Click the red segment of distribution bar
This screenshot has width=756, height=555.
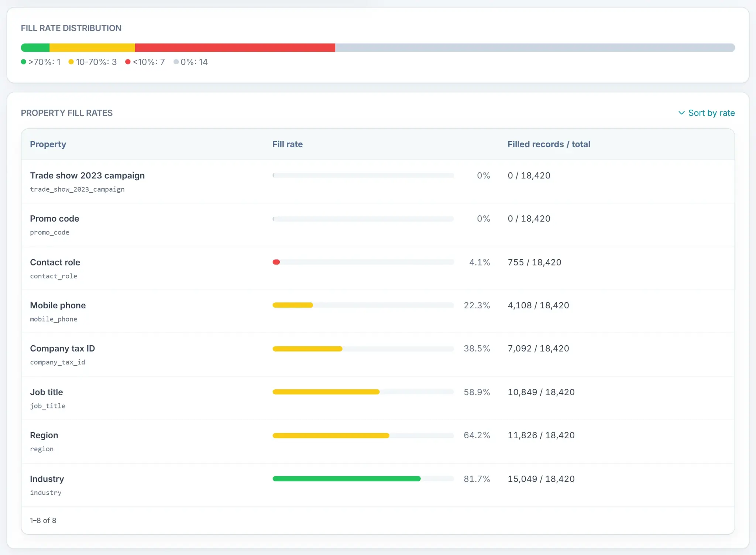pyautogui.click(x=235, y=48)
